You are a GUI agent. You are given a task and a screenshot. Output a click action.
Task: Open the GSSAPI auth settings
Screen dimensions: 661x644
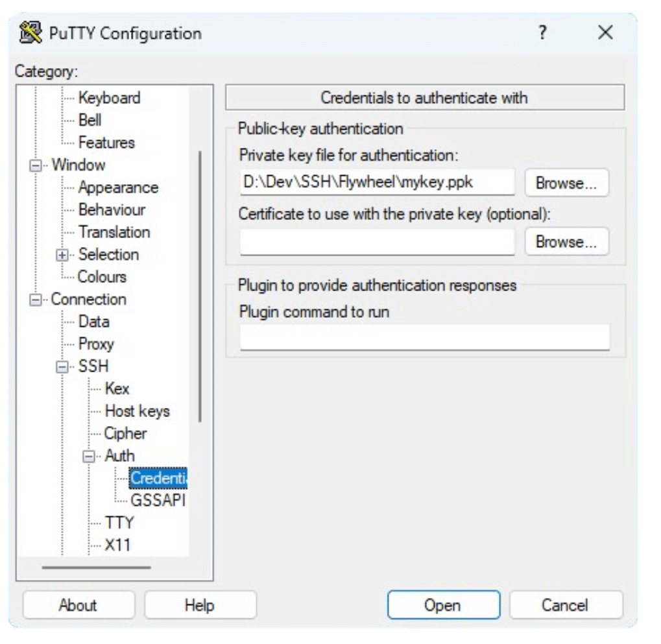coord(158,501)
